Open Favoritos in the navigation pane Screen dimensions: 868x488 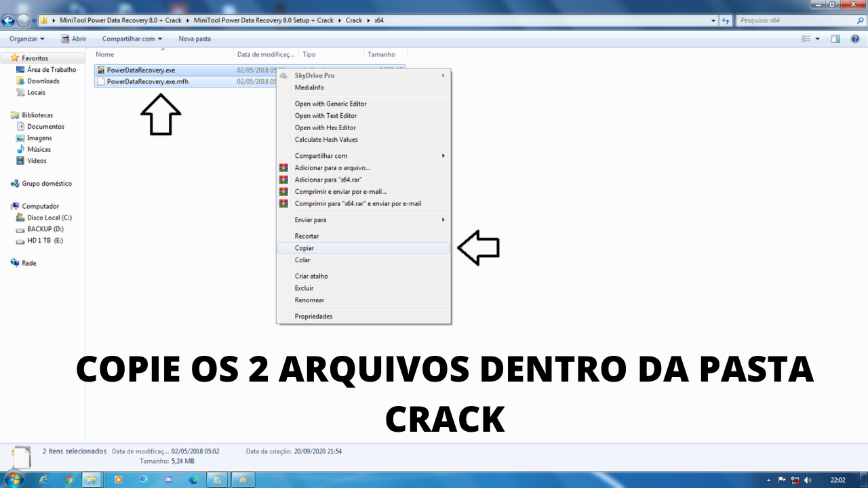point(35,58)
